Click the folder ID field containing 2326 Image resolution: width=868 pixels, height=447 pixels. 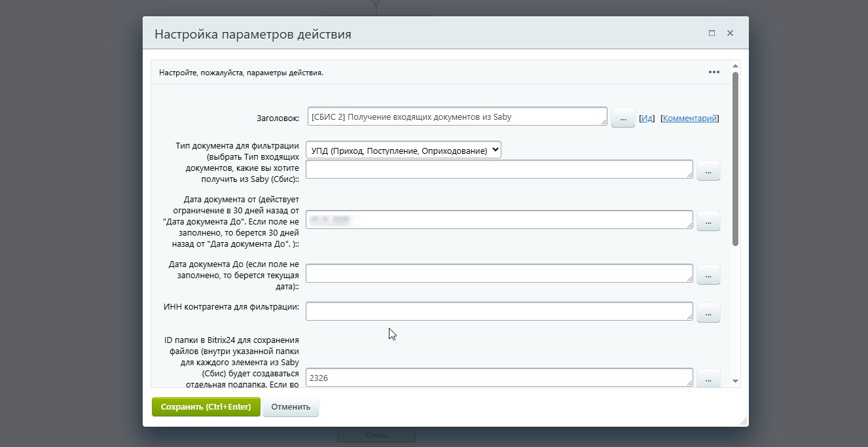point(499,378)
